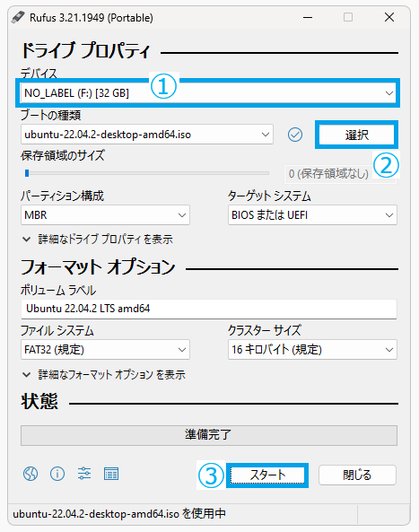The width and height of the screenshot is (419, 532).
Task: Open the クラスター サイズ dropdown
Action: pyautogui.click(x=312, y=350)
